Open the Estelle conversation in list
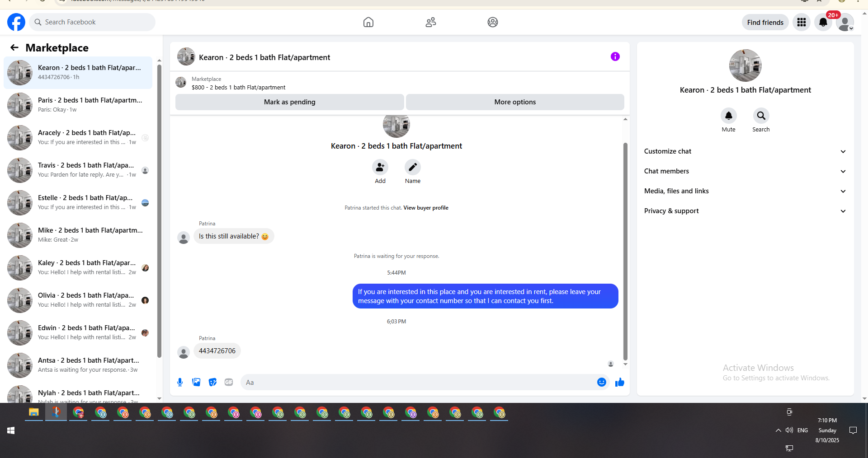Viewport: 868px width, 458px height. click(78, 202)
